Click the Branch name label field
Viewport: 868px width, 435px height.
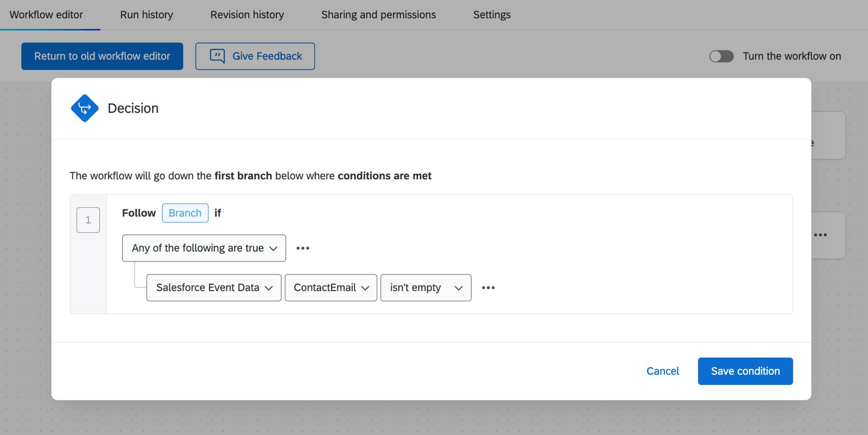click(185, 213)
